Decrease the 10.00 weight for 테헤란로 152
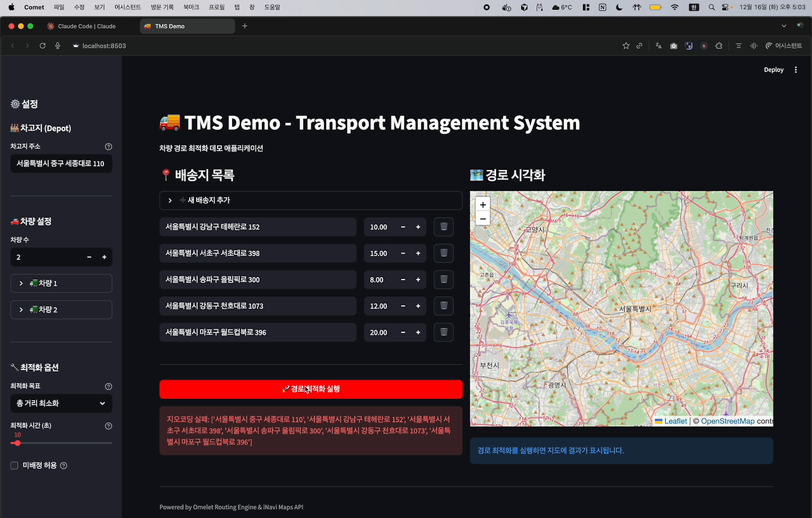The width and height of the screenshot is (812, 518). (x=403, y=227)
